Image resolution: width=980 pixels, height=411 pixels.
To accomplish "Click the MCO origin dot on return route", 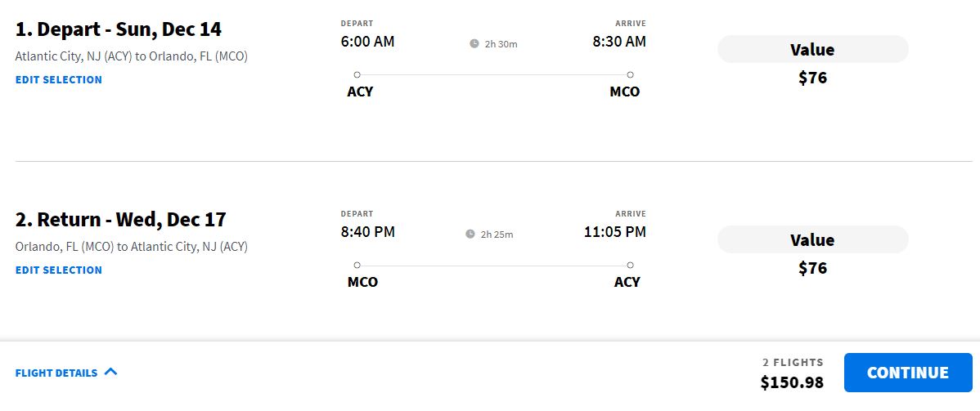I will click(357, 265).
